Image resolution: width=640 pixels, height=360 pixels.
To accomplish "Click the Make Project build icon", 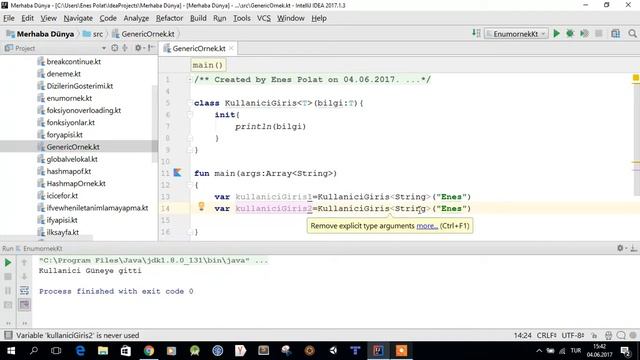I will pyautogui.click(x=476, y=33).
